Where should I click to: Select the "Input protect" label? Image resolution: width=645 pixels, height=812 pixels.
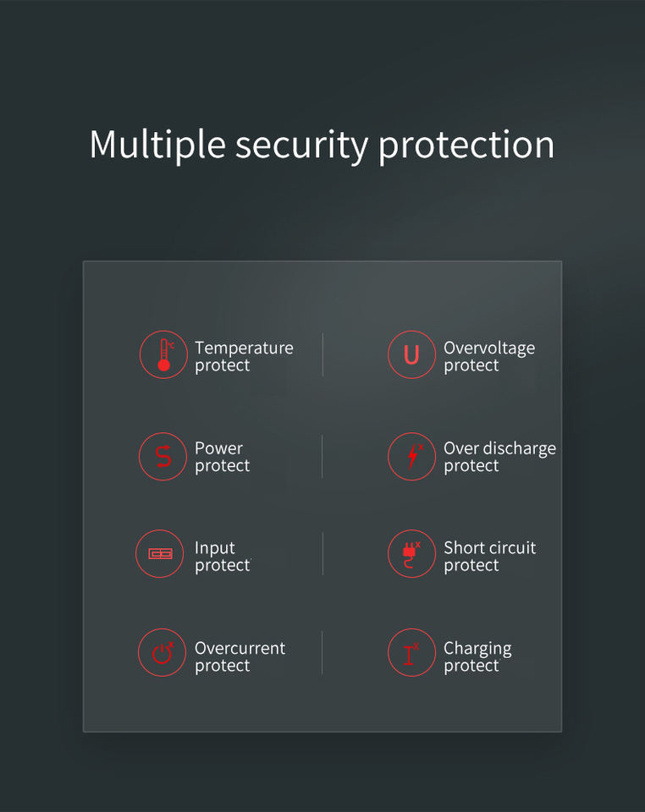click(222, 557)
